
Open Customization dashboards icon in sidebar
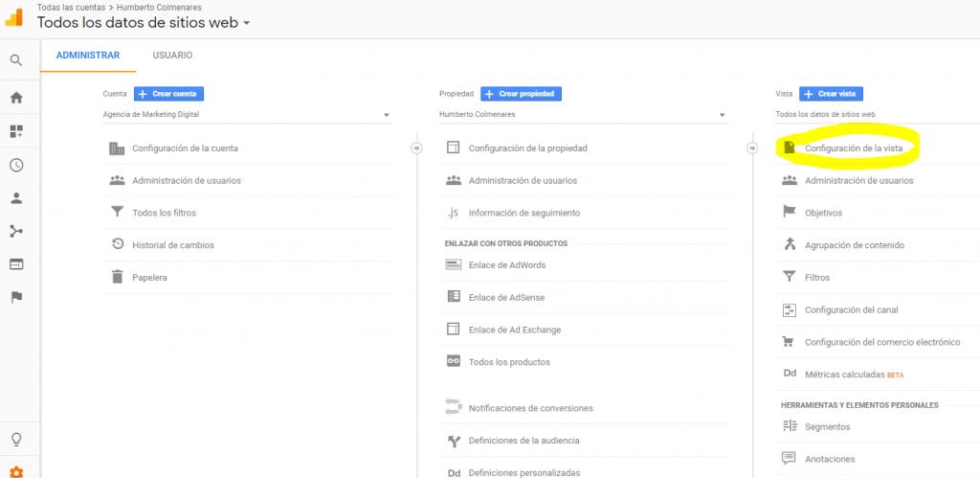pyautogui.click(x=16, y=131)
